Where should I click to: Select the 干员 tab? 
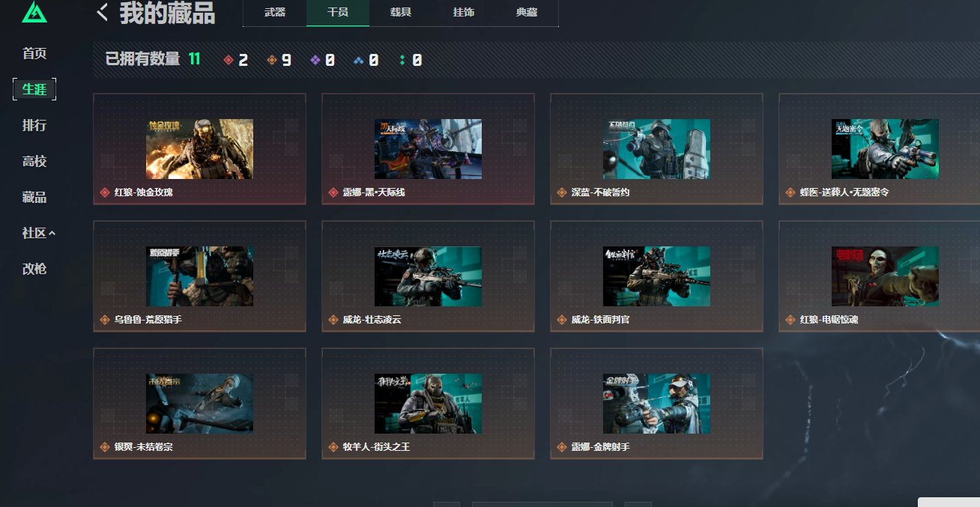[338, 13]
